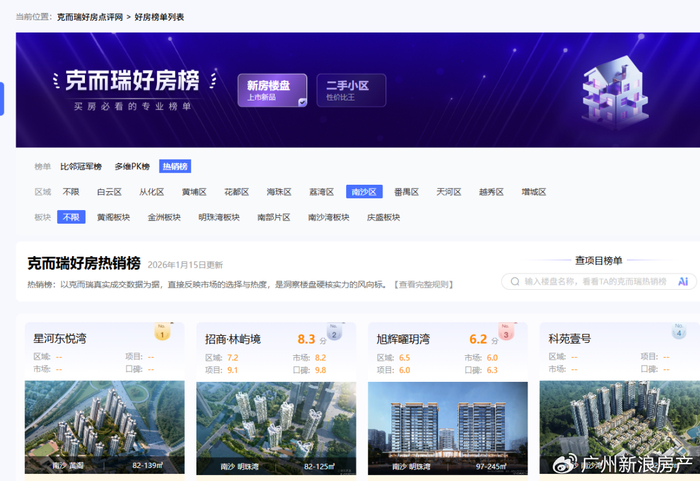700x481 pixels.
Task: Filter by 海珠区 district
Action: (x=279, y=192)
